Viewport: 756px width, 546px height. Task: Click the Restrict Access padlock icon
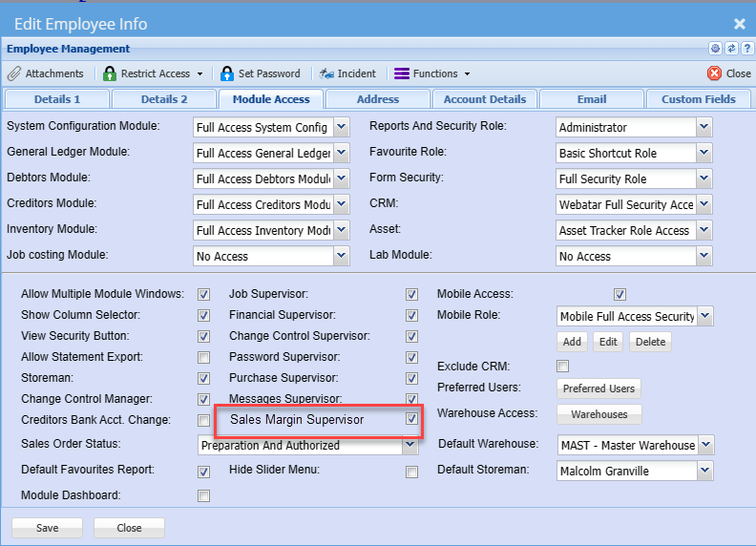click(x=110, y=73)
